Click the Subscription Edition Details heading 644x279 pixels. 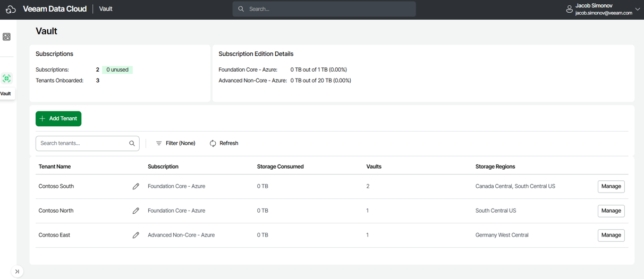(256, 54)
